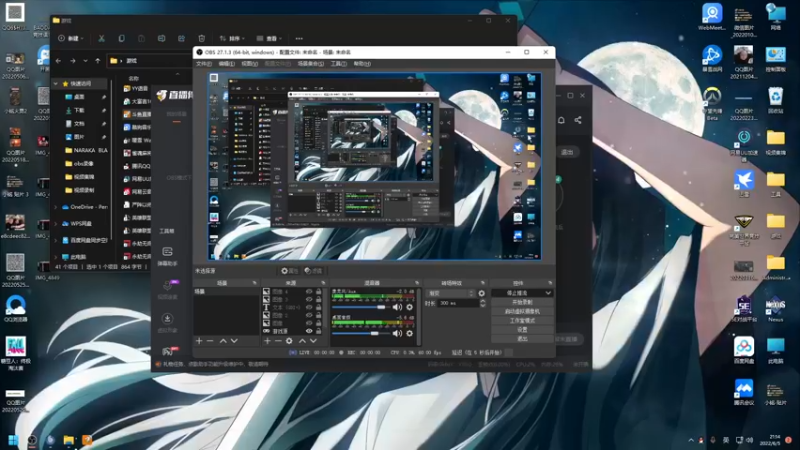
Task: Click the File Explorer icon on the taskbar
Action: [x=68, y=440]
